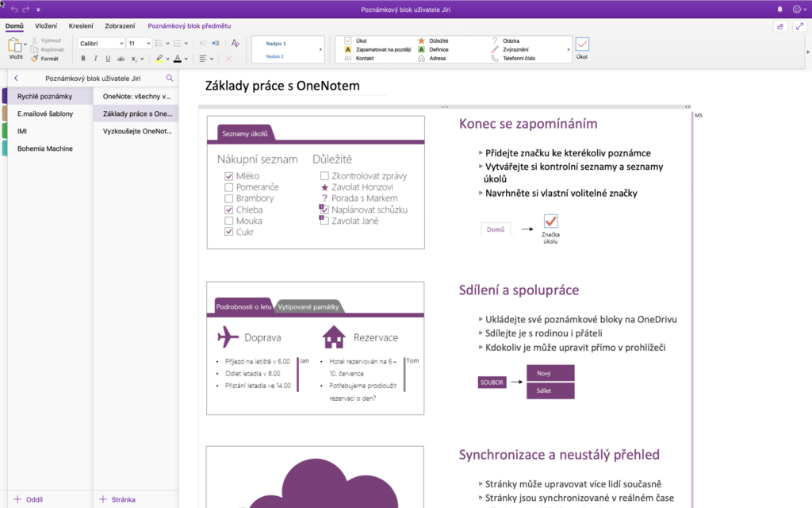Open the Zobrazení ribbon tab
This screenshot has width=812, height=508.
point(120,26)
